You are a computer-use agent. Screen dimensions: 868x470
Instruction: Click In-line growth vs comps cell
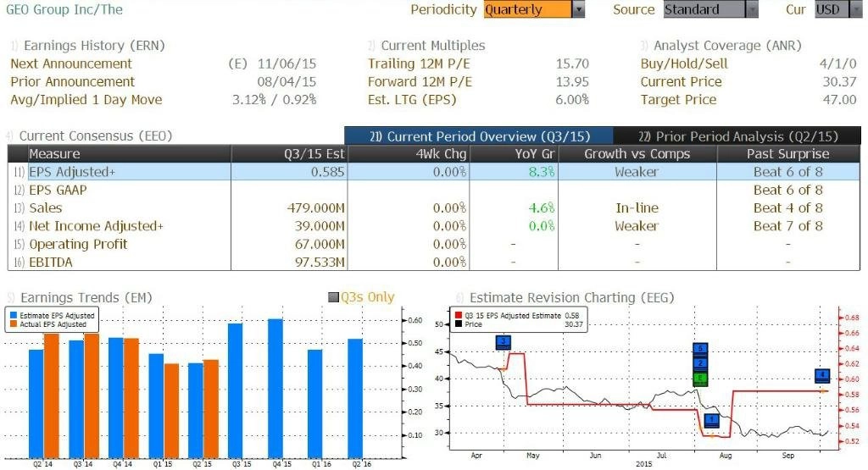tap(637, 208)
